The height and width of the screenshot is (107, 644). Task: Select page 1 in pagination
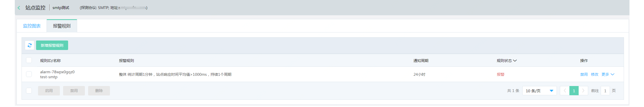click(x=574, y=91)
